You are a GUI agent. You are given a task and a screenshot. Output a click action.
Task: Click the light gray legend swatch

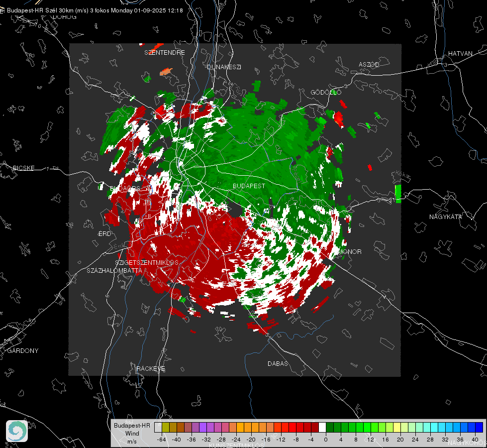(x=158, y=427)
